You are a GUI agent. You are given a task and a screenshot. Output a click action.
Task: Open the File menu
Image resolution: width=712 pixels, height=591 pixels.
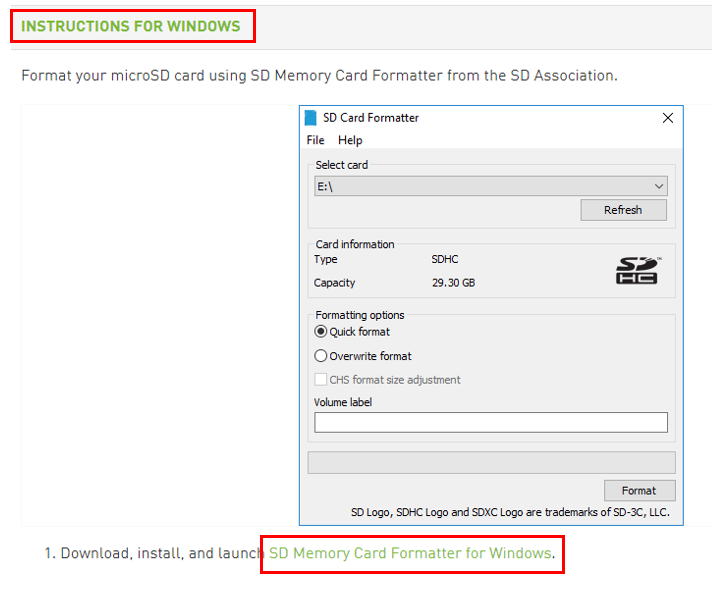coord(315,140)
